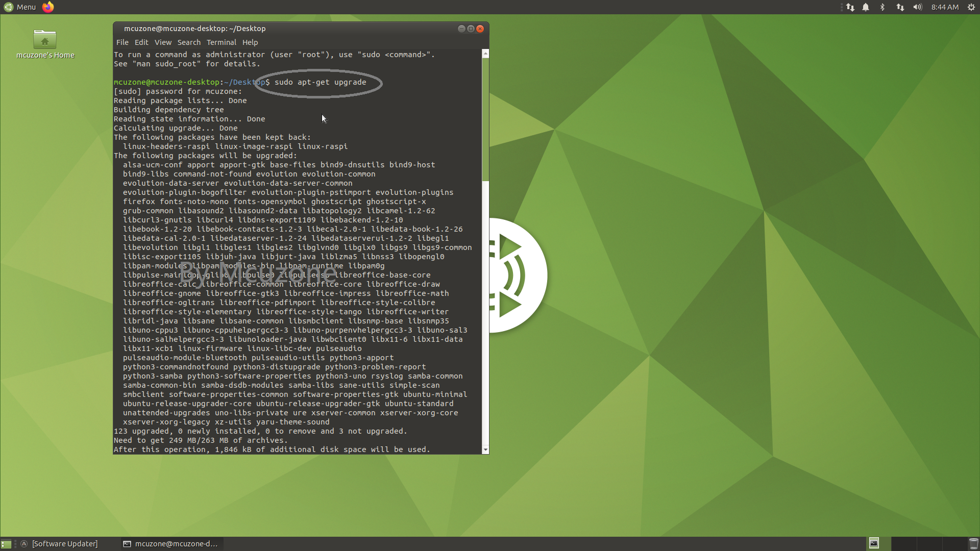Click the first network transfer indicator icon
The width and height of the screenshot is (980, 551).
click(850, 7)
